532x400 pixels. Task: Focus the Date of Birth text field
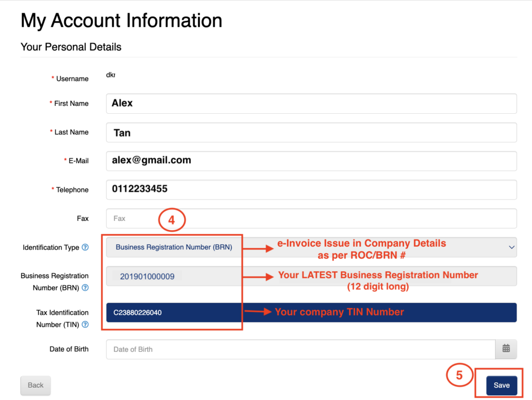pyautogui.click(x=300, y=349)
